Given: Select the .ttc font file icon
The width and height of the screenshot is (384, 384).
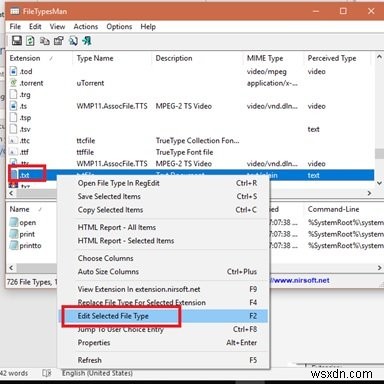Looking at the screenshot, I should [x=13, y=141].
